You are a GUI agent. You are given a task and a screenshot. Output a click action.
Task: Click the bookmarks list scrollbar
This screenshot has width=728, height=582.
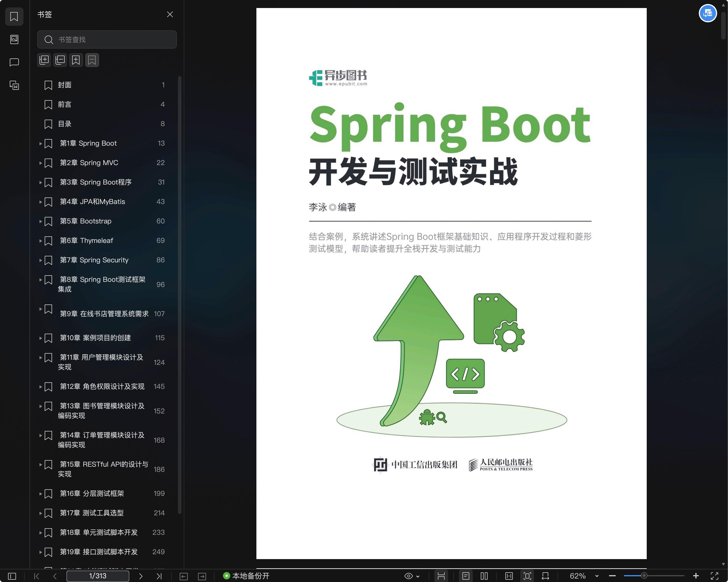[180, 295]
